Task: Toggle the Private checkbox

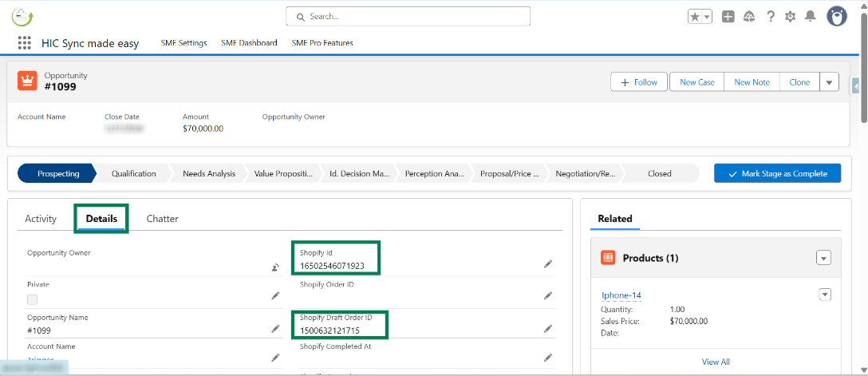Action: pos(33,299)
